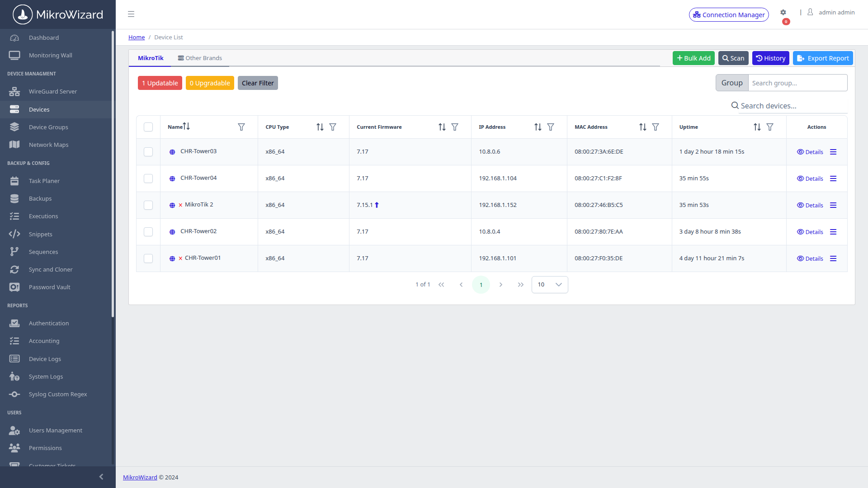Image resolution: width=868 pixels, height=488 pixels.
Task: Click the sidebar vertical scrollbar
Action: pos(113,174)
